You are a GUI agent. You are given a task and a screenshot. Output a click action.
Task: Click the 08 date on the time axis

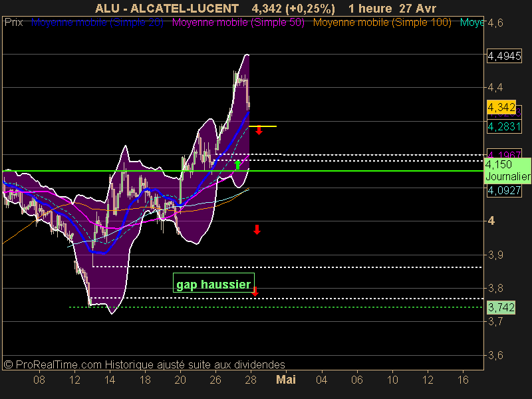[39, 380]
